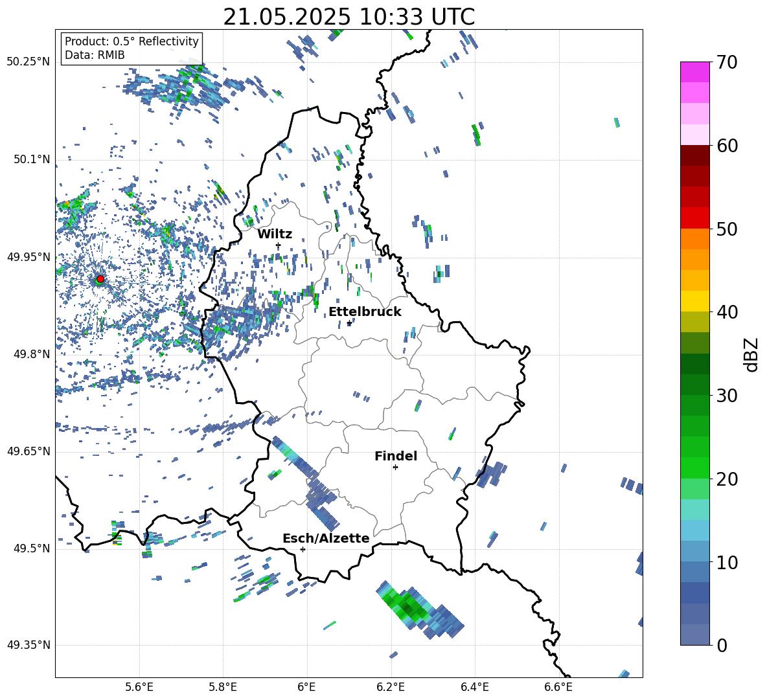The height and width of the screenshot is (700, 767).
Task: Click the colorbar tick label 60
Action: click(727, 145)
